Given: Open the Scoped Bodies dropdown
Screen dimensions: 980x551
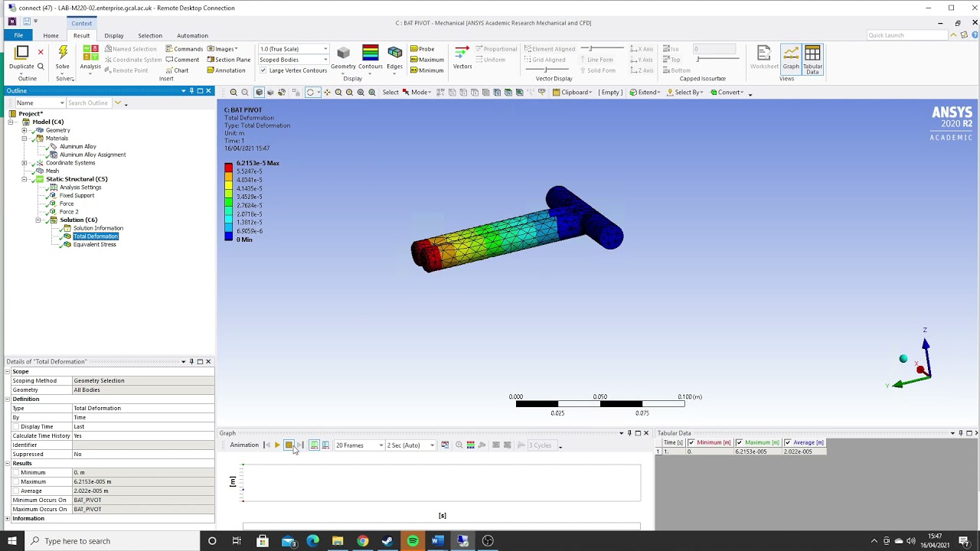Looking at the screenshot, I should pyautogui.click(x=293, y=60).
